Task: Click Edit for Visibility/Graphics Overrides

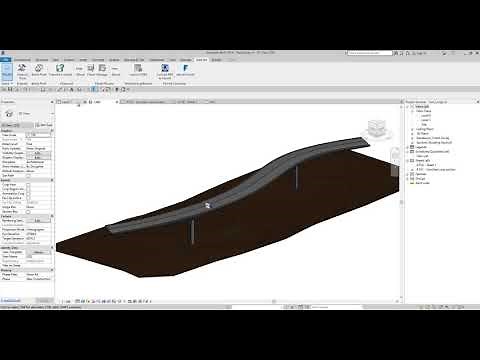Action: coord(39,153)
